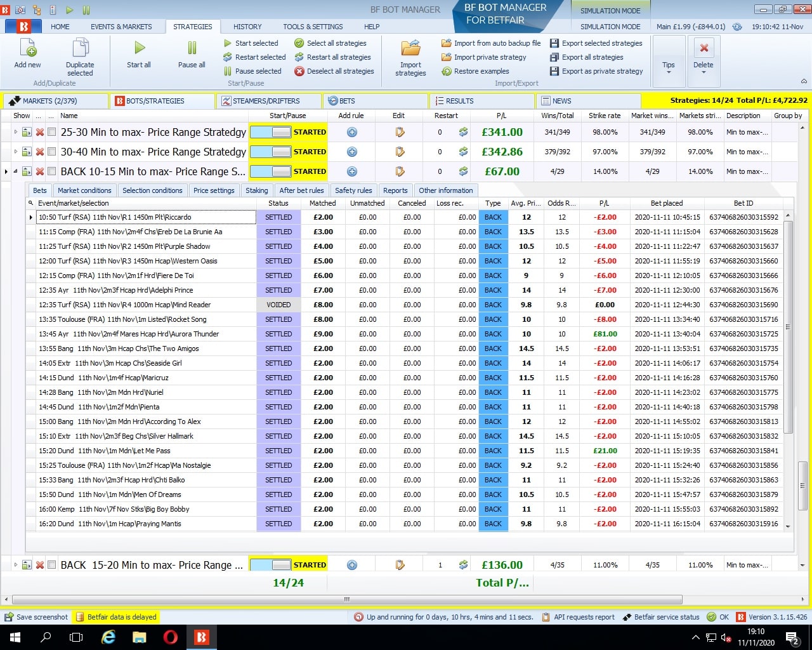The width and height of the screenshot is (812, 650).
Task: Open TOOLS & SETTINGS tab
Action: pyautogui.click(x=313, y=27)
